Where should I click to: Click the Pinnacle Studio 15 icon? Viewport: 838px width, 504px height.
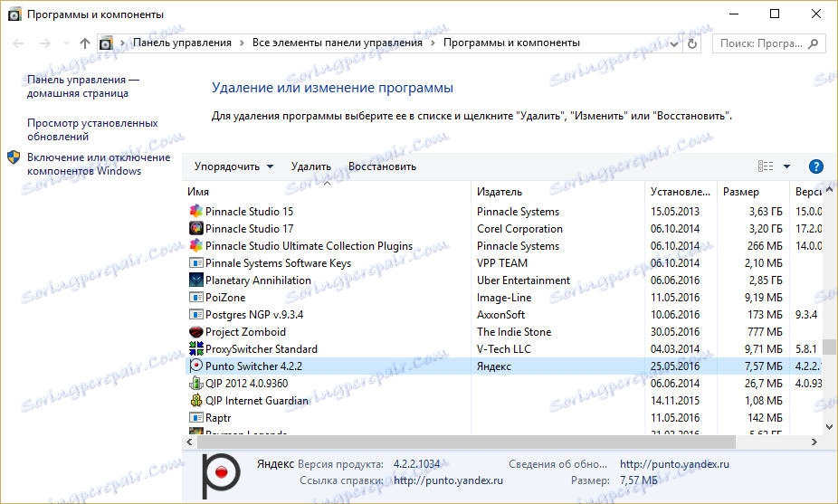[196, 211]
